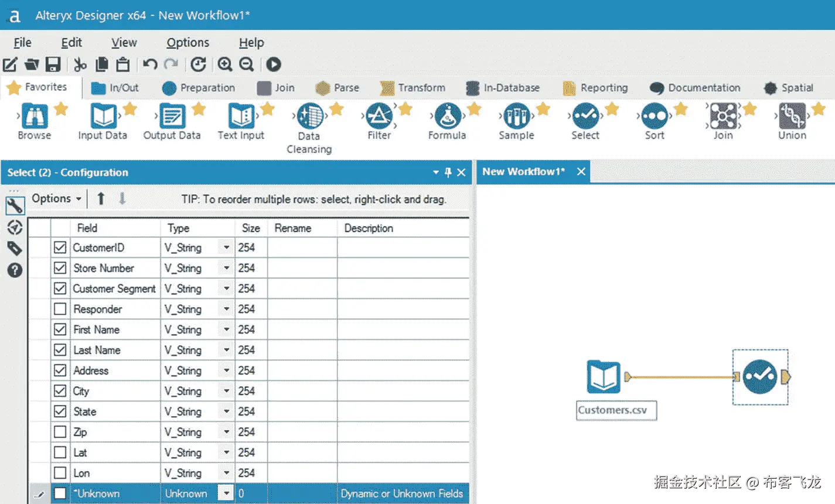Click the Rename cell for CustomerID
This screenshot has height=504, width=835.
(x=302, y=247)
